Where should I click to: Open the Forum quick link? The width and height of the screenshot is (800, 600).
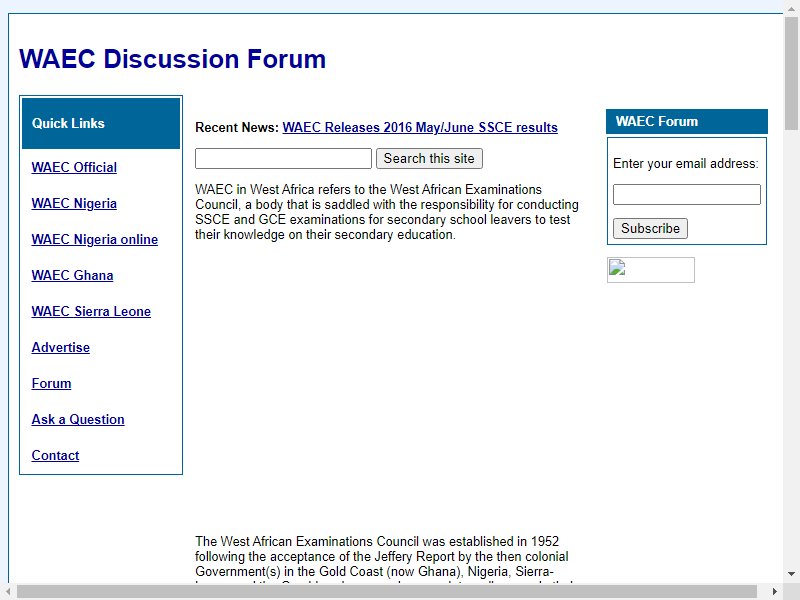coord(51,384)
